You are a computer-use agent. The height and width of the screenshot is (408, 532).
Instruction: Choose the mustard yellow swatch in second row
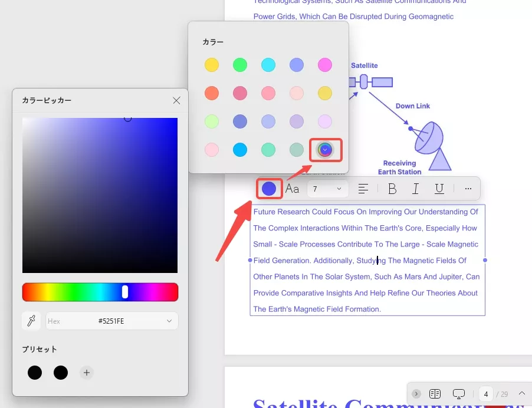pyautogui.click(x=325, y=93)
